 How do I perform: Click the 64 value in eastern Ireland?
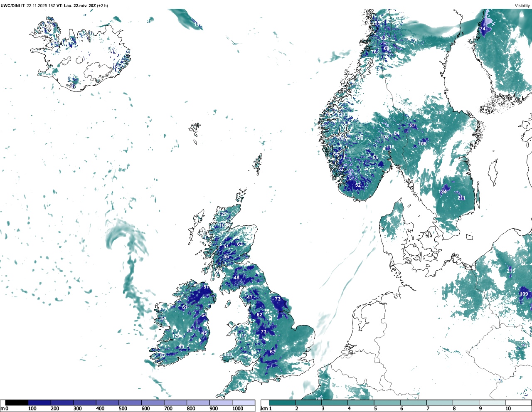point(204,315)
